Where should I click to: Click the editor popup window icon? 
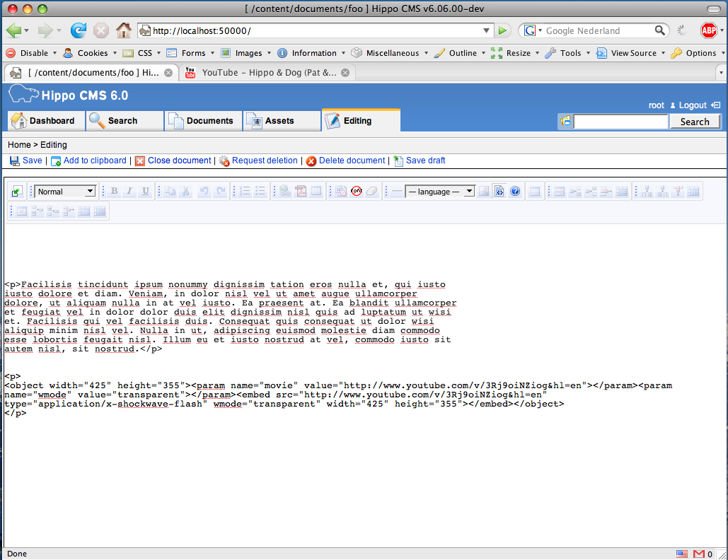[17, 192]
